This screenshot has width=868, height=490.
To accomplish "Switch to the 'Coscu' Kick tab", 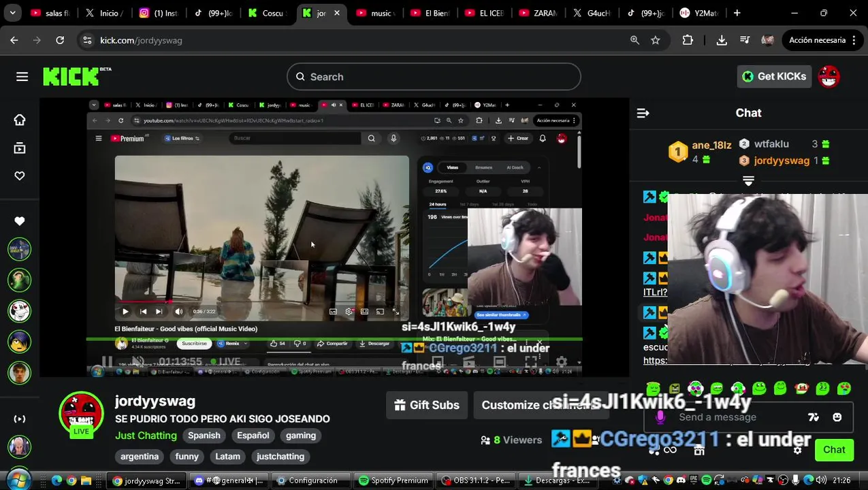I will tap(268, 13).
